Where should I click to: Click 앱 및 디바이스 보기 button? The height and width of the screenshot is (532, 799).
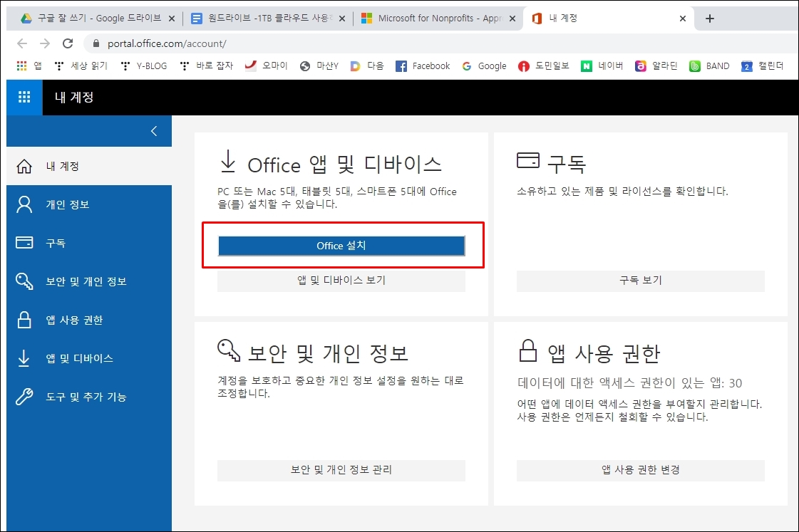point(341,281)
